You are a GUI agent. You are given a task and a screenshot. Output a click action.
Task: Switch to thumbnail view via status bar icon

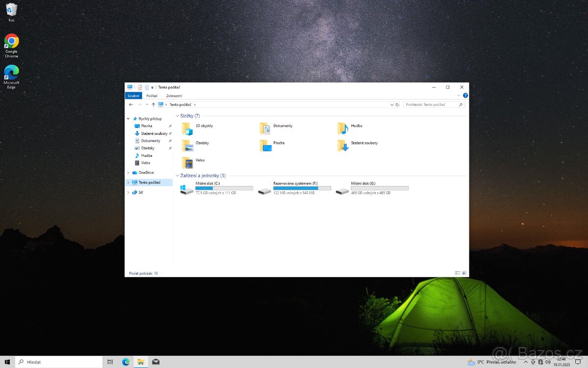click(464, 273)
